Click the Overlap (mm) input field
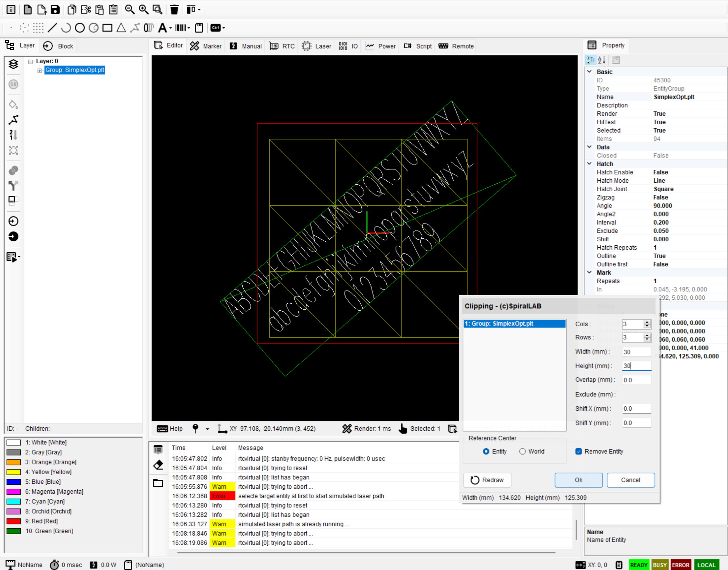The height and width of the screenshot is (570, 728). pos(637,380)
